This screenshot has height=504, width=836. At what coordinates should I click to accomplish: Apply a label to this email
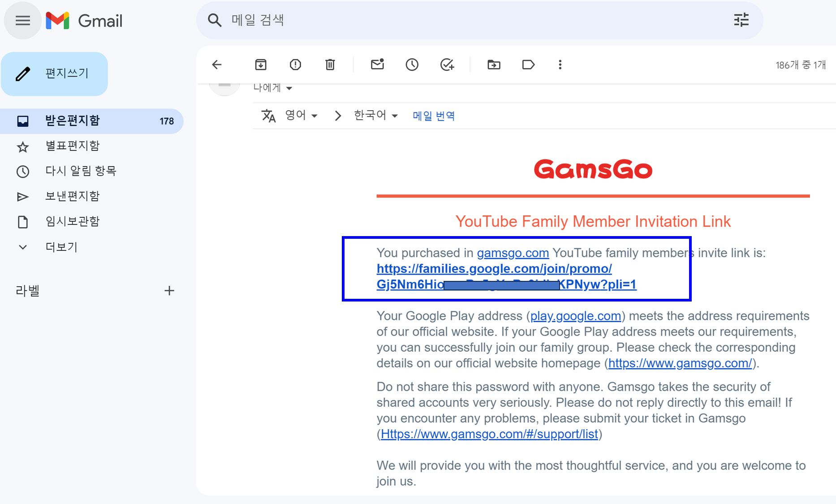point(528,65)
